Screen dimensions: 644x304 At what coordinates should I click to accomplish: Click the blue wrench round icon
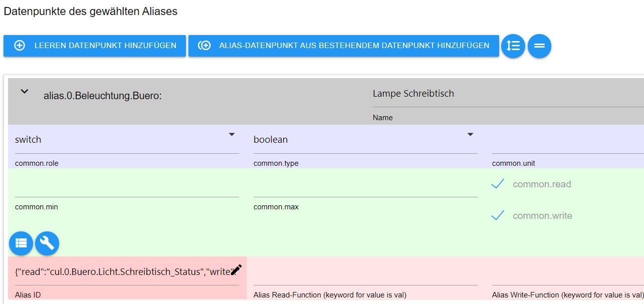tap(47, 243)
